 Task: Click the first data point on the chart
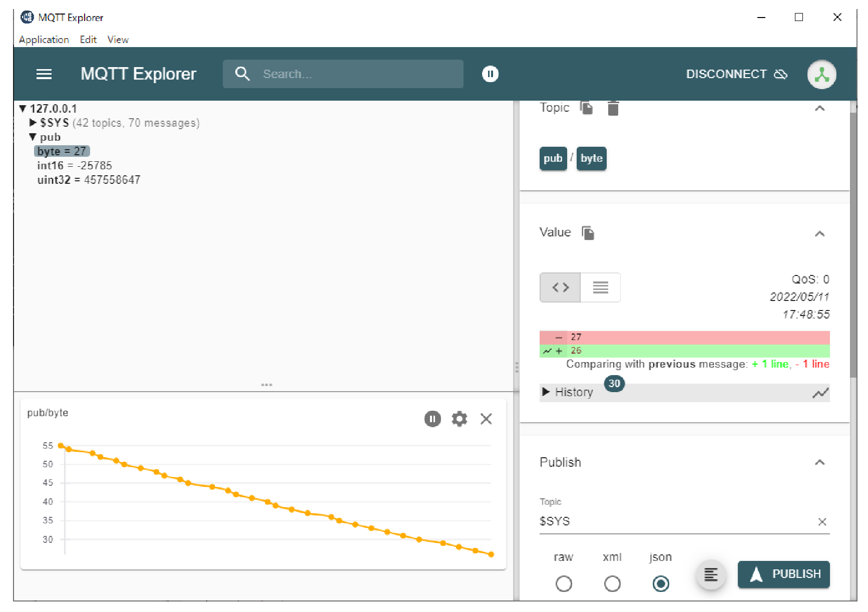(61, 445)
